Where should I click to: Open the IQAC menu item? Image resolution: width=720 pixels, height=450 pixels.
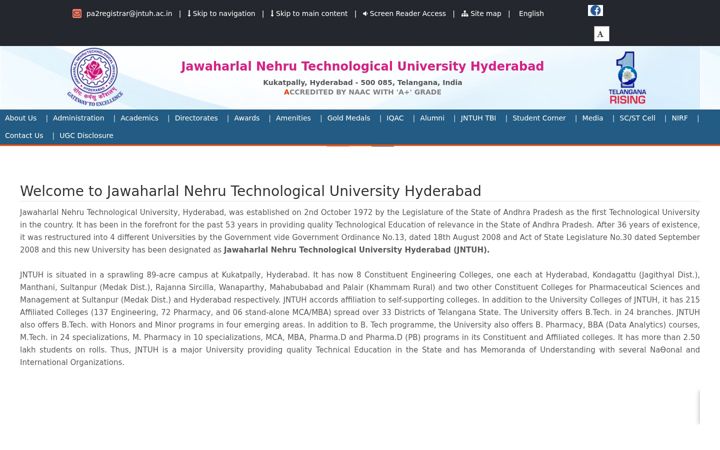[x=395, y=118]
